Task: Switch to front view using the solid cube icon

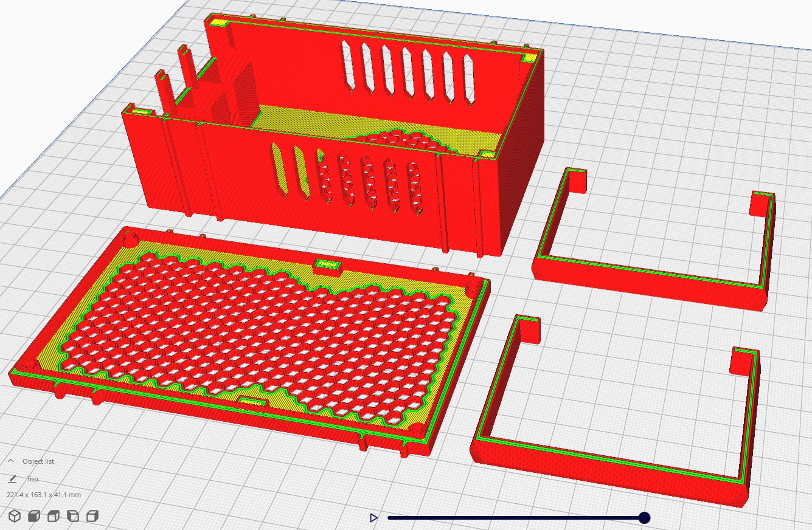Action: click(x=33, y=517)
